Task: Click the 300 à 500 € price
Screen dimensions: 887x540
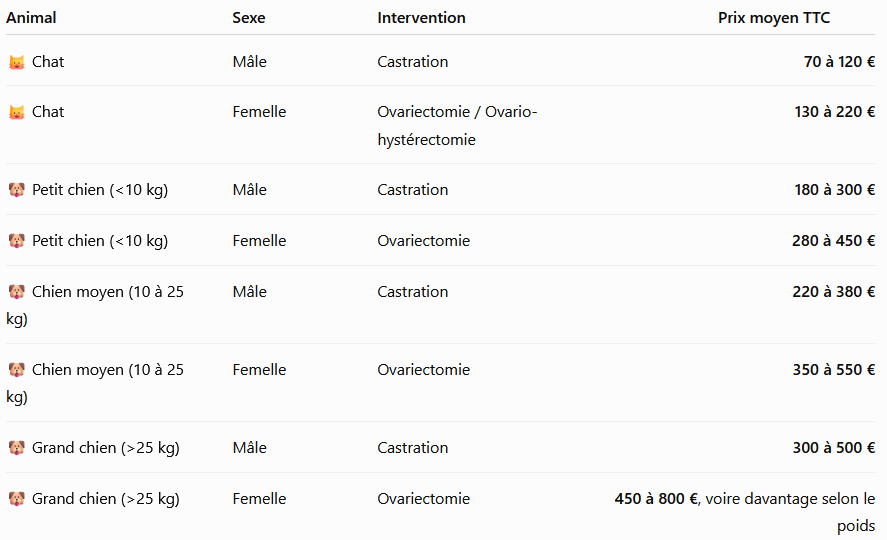Action: [x=834, y=448]
